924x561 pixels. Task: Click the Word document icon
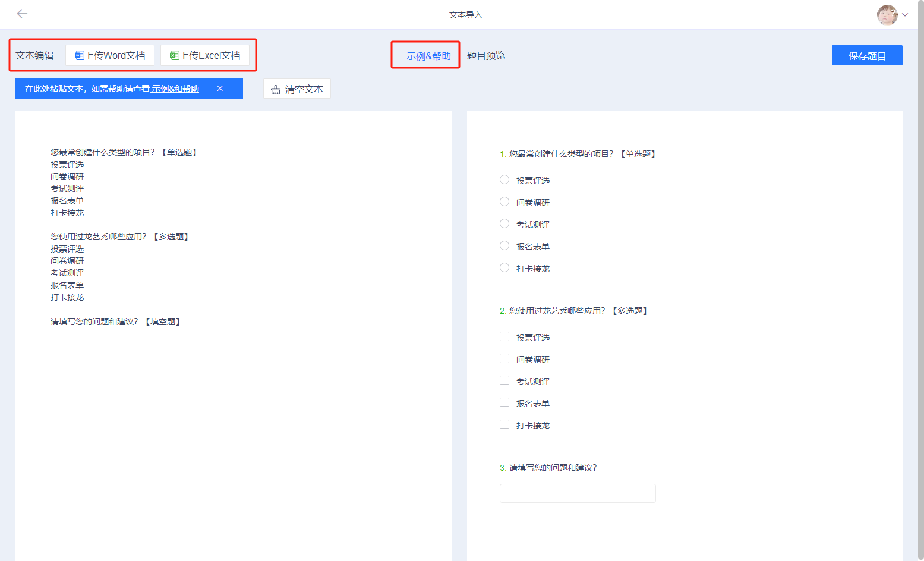(x=79, y=55)
